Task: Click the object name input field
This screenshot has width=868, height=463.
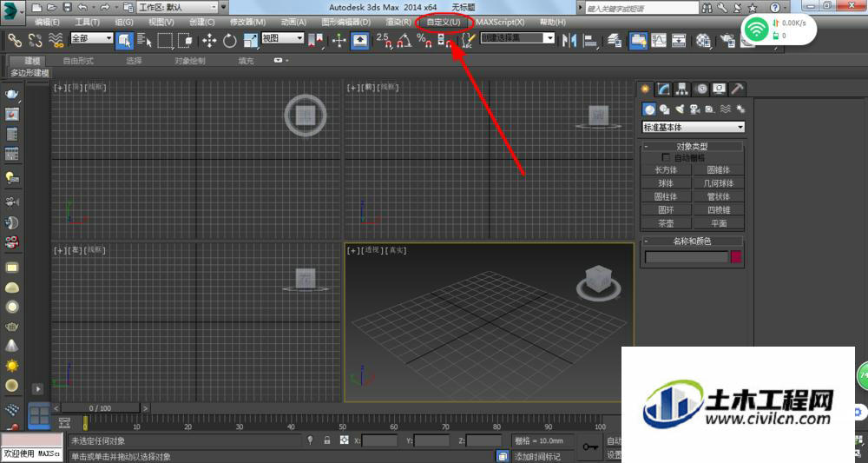Action: tap(687, 257)
